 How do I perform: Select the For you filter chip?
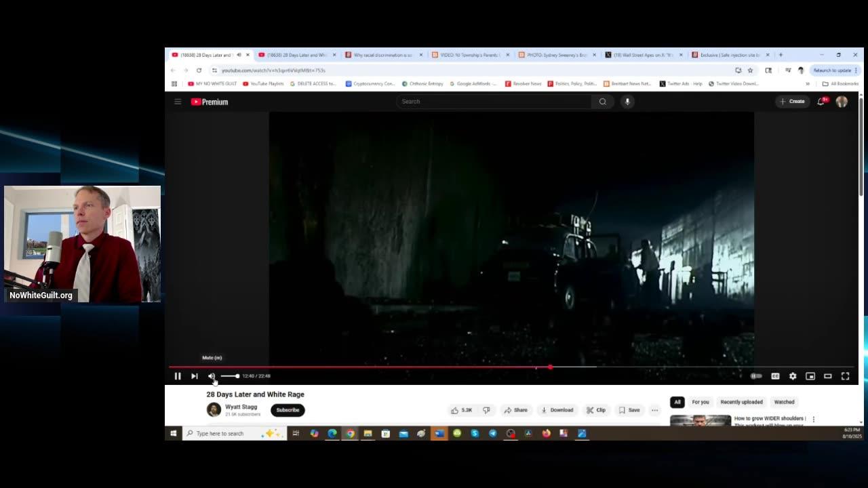[701, 402]
